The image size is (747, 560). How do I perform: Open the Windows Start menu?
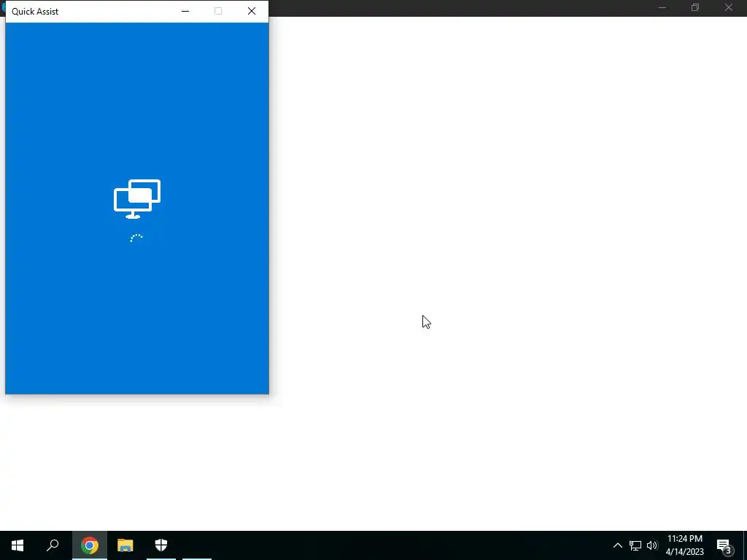click(18, 545)
